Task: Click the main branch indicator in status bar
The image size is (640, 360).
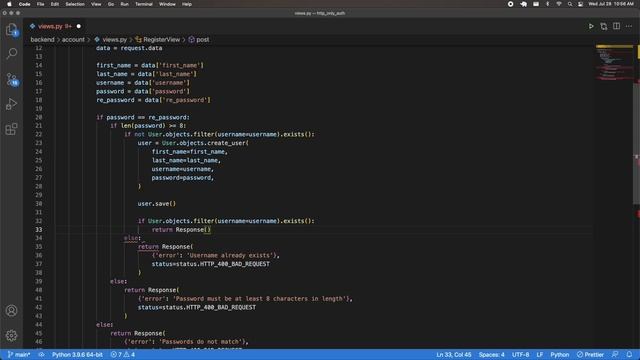Action: [19, 355]
